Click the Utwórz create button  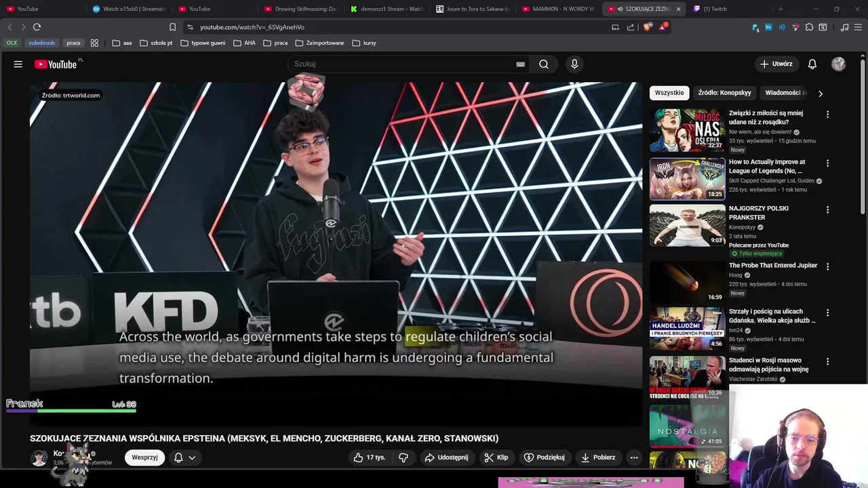pos(776,64)
